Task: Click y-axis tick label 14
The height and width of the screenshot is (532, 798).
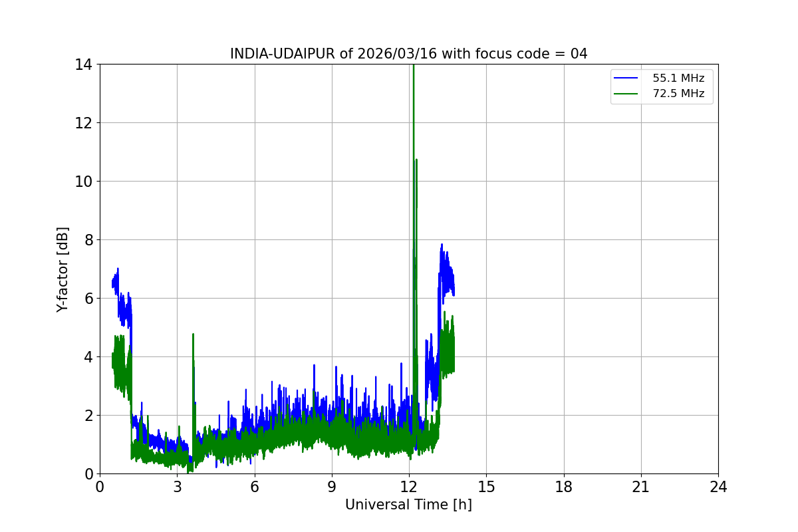Action: [83, 65]
